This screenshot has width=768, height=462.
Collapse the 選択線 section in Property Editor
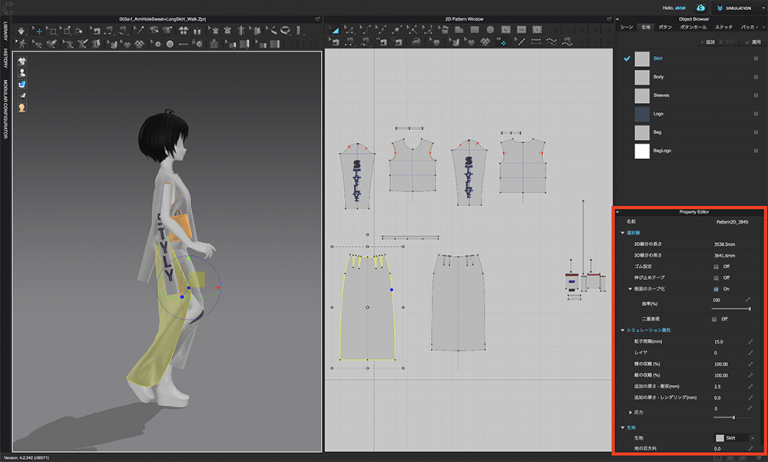coord(623,233)
